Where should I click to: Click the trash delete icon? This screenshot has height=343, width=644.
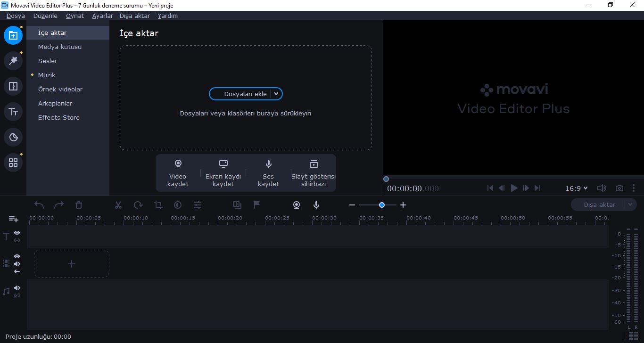point(79,205)
